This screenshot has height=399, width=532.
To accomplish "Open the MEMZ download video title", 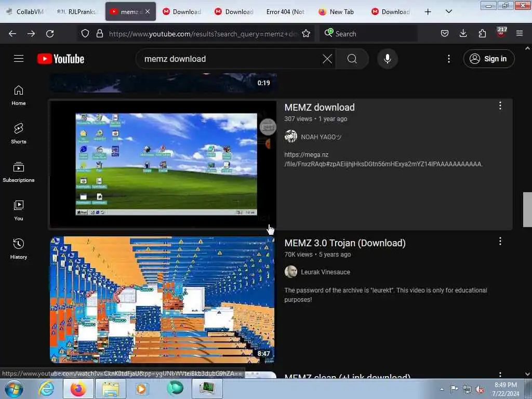I will [x=320, y=107].
